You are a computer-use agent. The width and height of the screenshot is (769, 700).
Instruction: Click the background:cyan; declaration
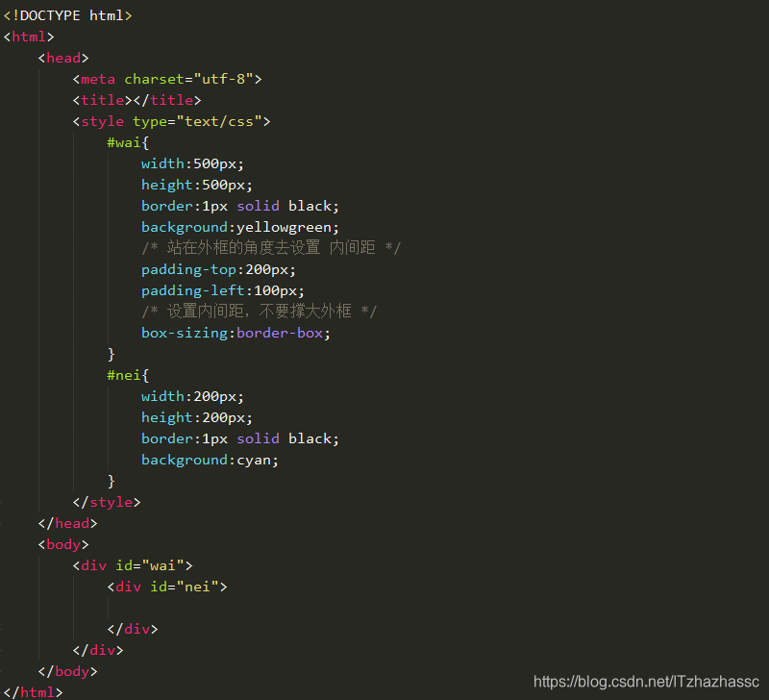[210, 461]
